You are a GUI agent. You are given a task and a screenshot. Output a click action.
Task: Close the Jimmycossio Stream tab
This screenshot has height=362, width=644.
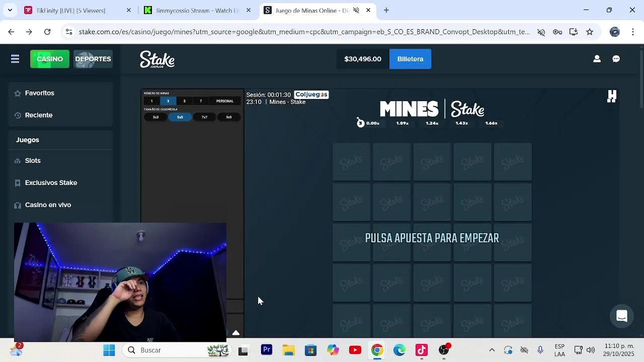[x=249, y=10]
